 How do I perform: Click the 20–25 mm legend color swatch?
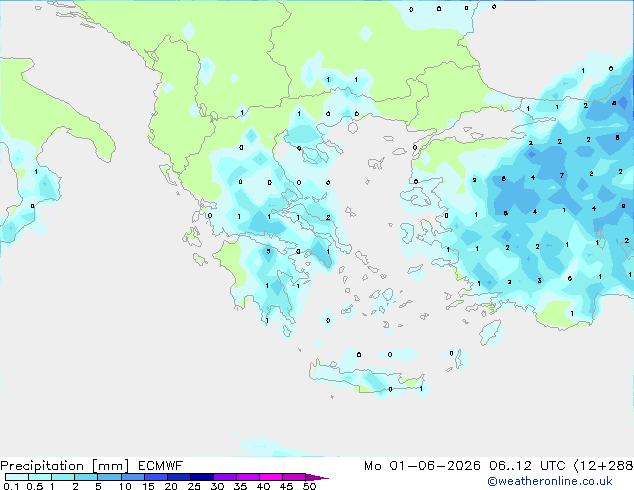178,477
